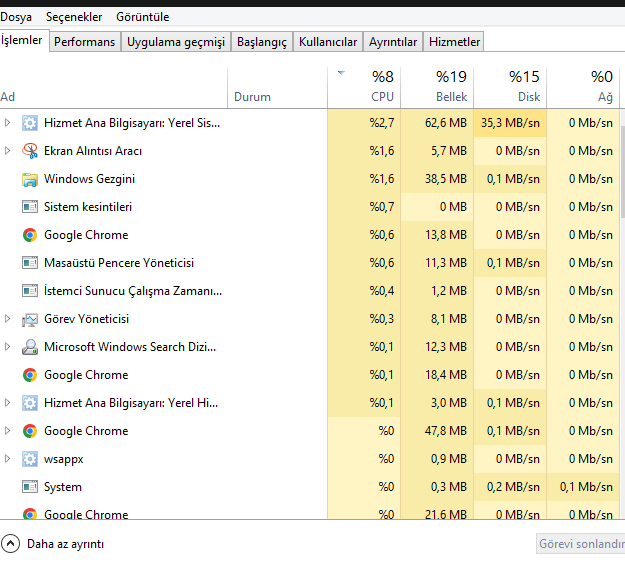The height and width of the screenshot is (566, 625).
Task: Select the Masaüstü Pencere Yöneticisi row name
Action: tap(119, 263)
